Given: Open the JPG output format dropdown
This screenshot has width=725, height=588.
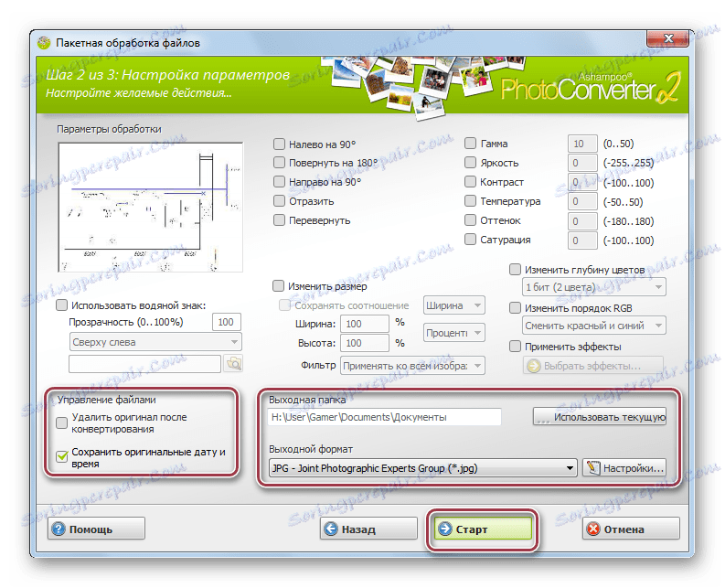Looking at the screenshot, I should (x=422, y=468).
